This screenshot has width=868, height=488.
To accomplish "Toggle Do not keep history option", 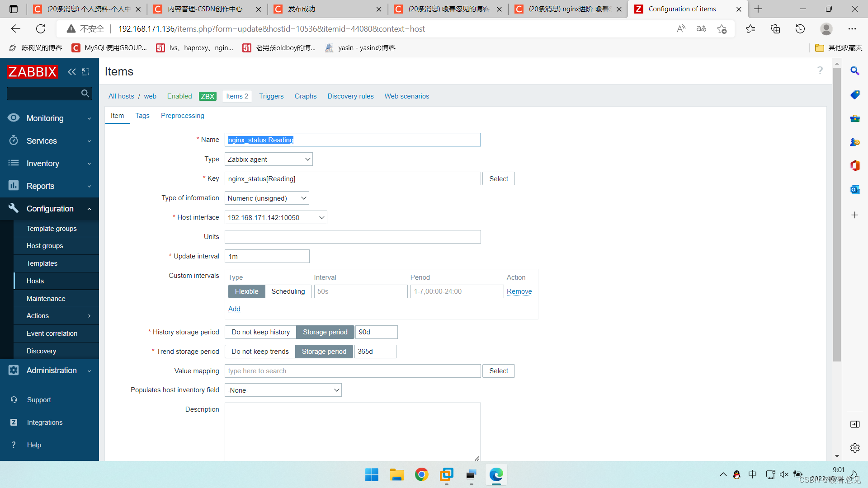I will click(x=260, y=332).
